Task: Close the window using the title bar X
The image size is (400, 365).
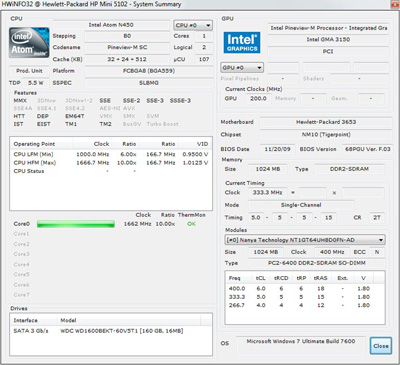Action: click(395, 4)
